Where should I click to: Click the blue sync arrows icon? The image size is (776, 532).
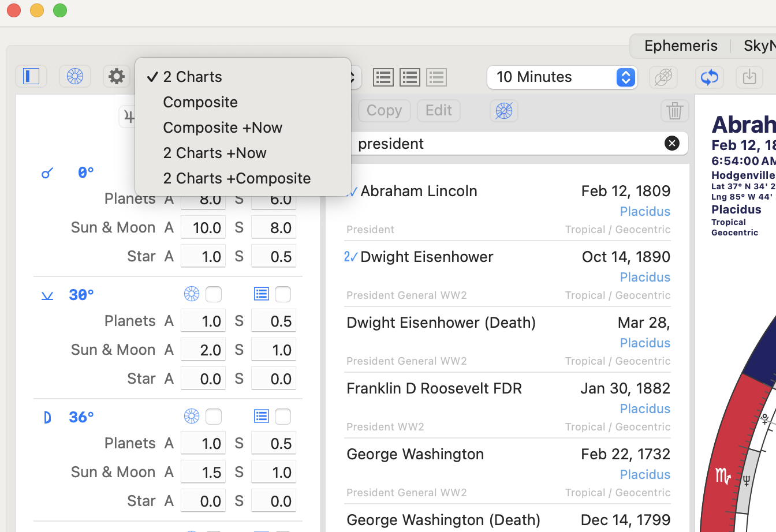point(709,77)
